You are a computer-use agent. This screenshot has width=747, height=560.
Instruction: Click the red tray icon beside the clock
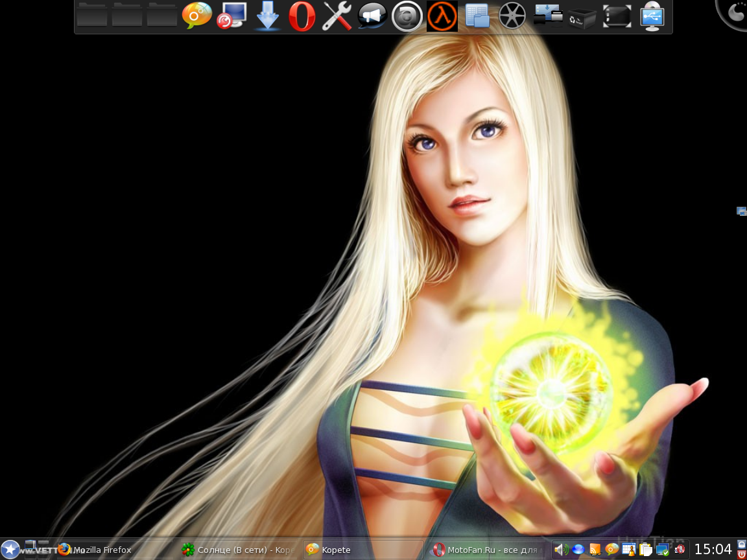pyautogui.click(x=680, y=550)
